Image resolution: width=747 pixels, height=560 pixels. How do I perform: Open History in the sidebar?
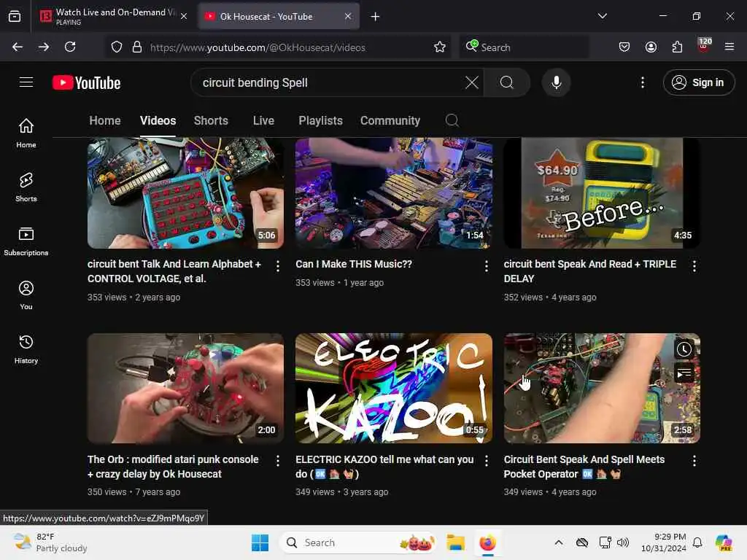pyautogui.click(x=26, y=349)
